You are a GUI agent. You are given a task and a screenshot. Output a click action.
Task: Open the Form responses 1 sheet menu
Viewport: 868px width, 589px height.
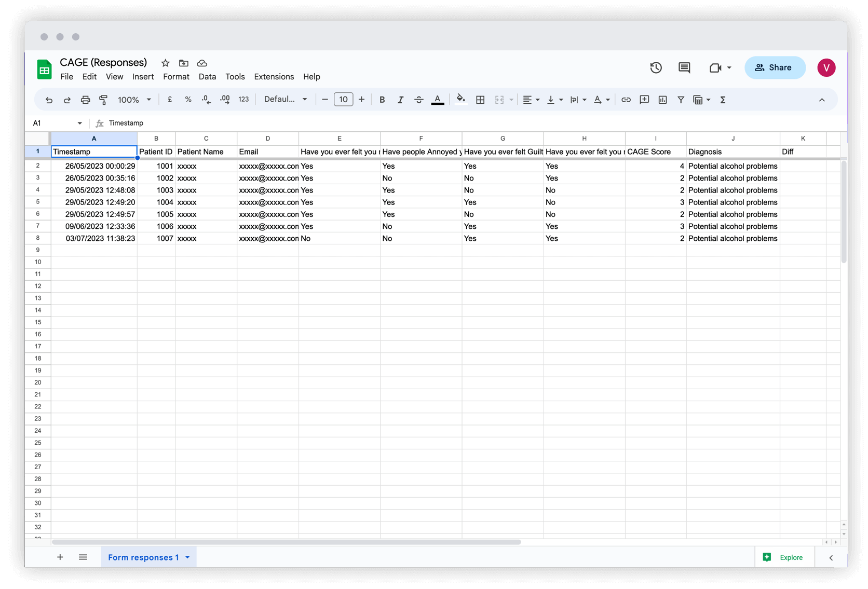pos(187,557)
